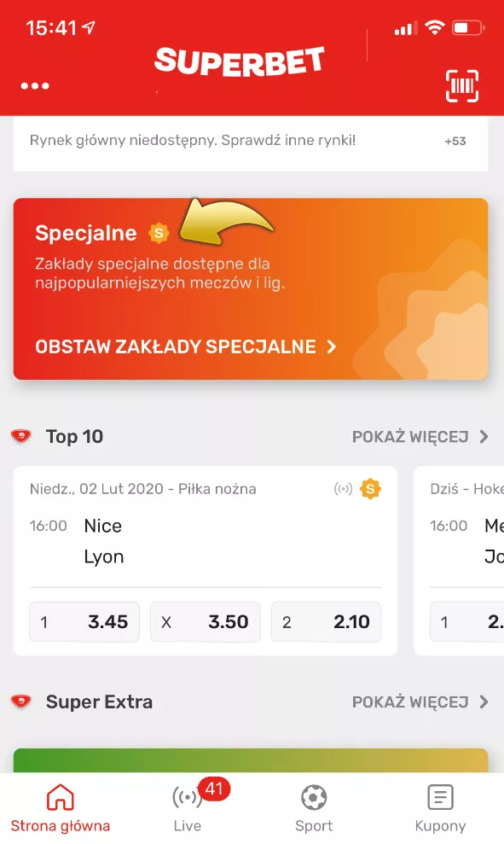Image resolution: width=504 pixels, height=844 pixels.
Task: Tap the barcode scanner icon
Action: click(x=462, y=86)
